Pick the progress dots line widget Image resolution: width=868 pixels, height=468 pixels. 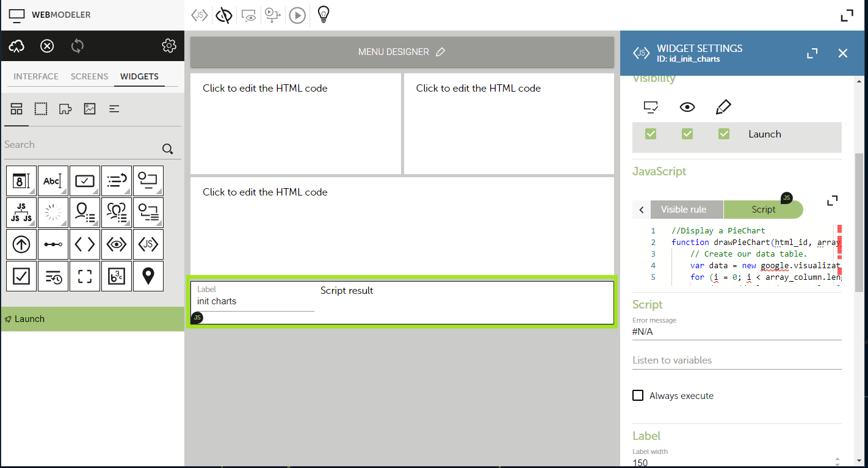pyautogui.click(x=53, y=244)
